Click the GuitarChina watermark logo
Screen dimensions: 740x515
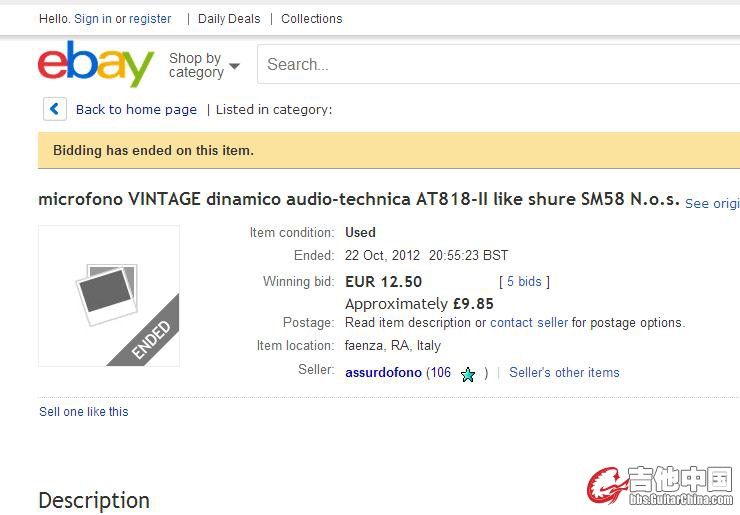coord(660,485)
